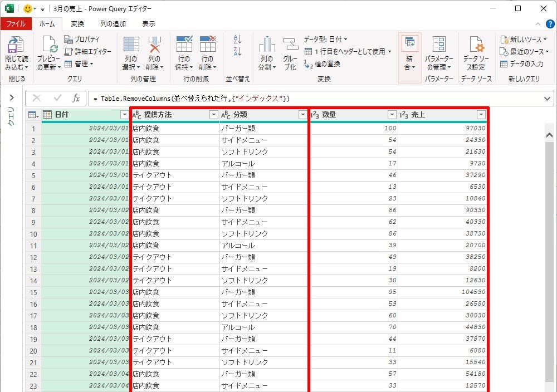Click 値の置換 button

click(326, 63)
